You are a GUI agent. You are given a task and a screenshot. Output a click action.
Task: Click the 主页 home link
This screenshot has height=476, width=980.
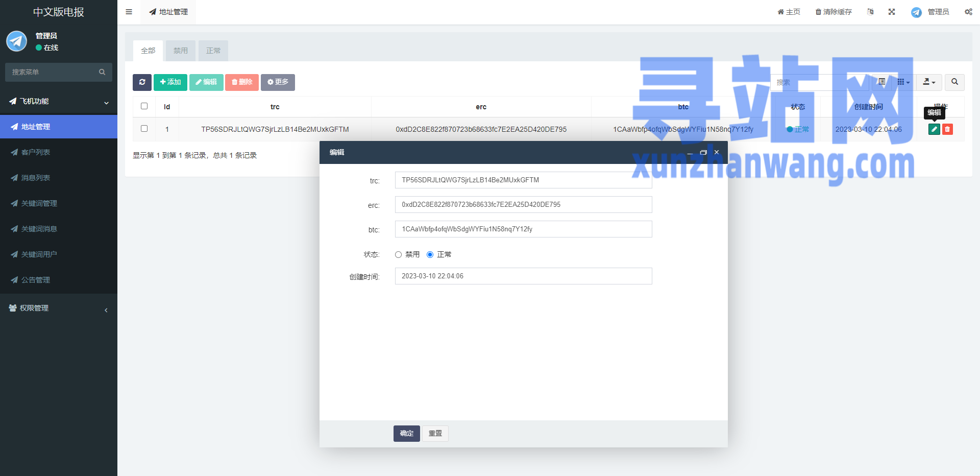point(789,12)
